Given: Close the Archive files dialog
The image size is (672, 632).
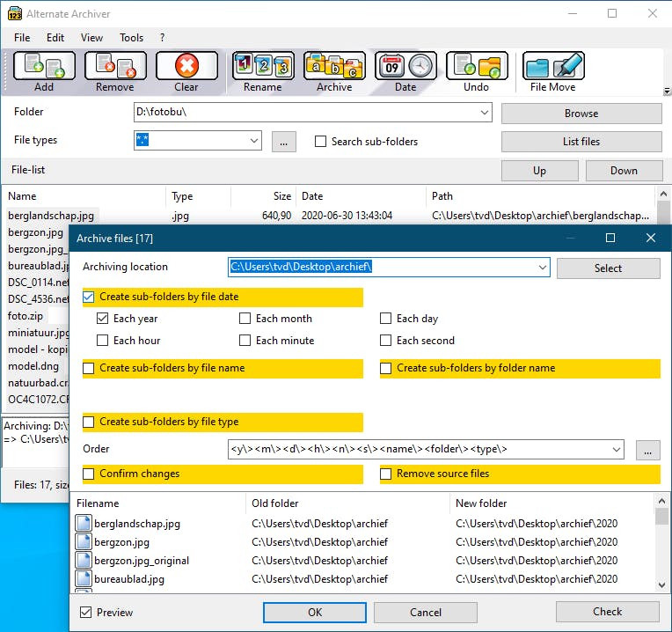Looking at the screenshot, I should coord(651,238).
